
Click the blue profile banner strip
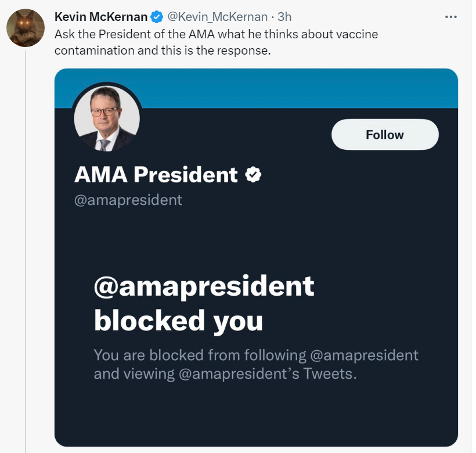tap(290, 88)
